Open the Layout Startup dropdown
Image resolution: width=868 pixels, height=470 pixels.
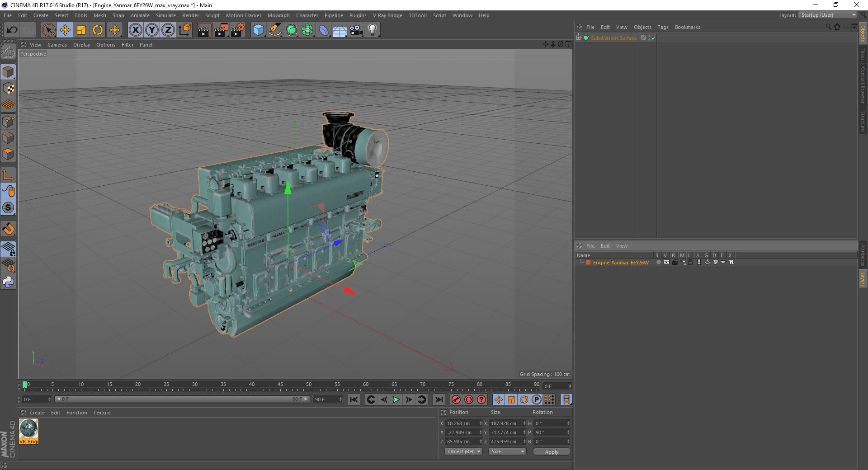tap(828, 15)
